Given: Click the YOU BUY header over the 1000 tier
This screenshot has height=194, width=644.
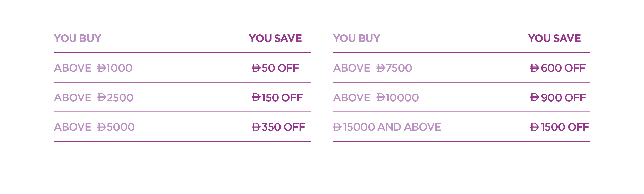Looking at the screenshot, I should coord(78,38).
